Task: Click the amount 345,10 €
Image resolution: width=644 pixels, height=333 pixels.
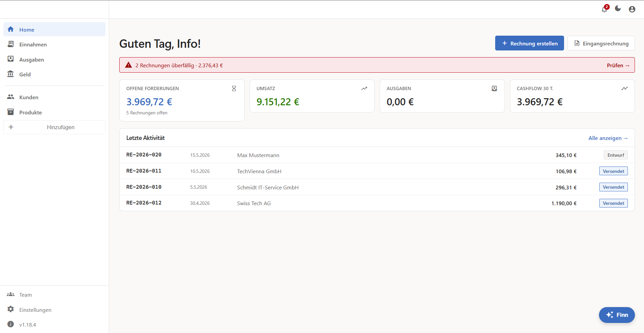Action: point(566,155)
